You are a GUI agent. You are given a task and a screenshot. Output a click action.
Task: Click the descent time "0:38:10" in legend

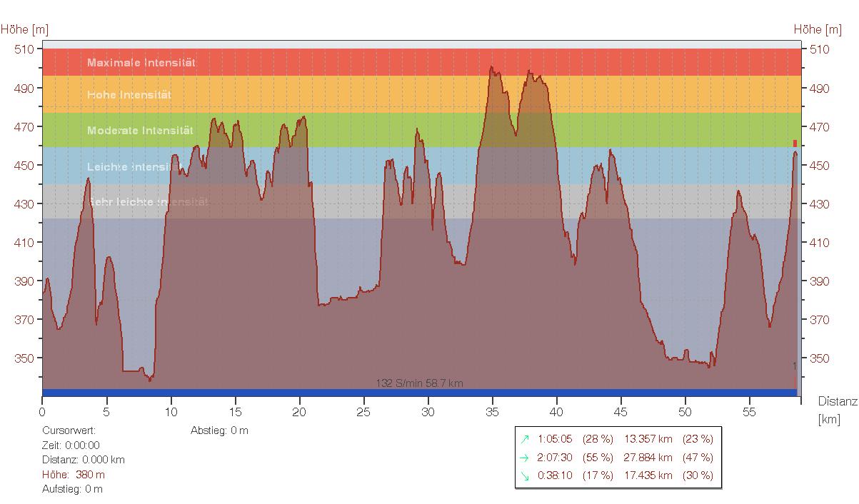tap(555, 475)
